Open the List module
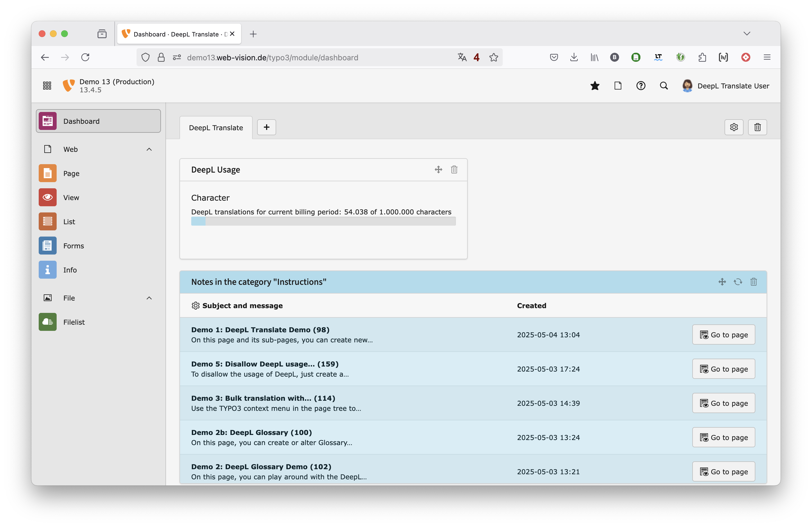This screenshot has width=812, height=527. pyautogui.click(x=98, y=222)
